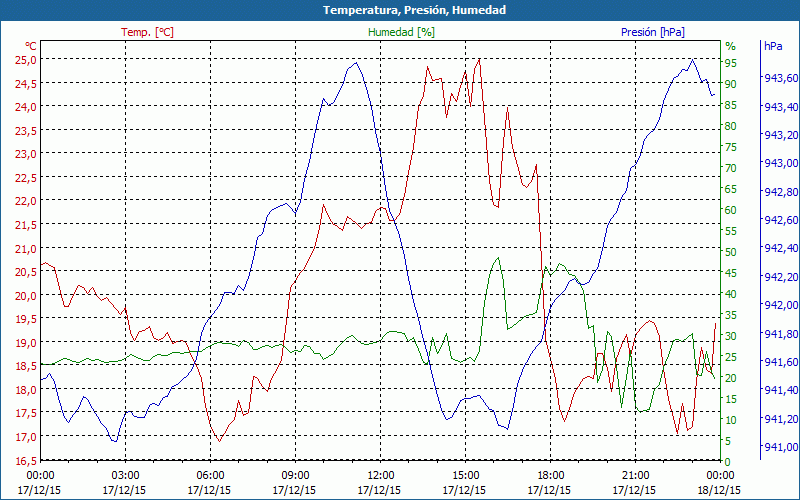Select temperature axis value "23,5"
Viewport: 800px width, 500px height.
(x=26, y=130)
